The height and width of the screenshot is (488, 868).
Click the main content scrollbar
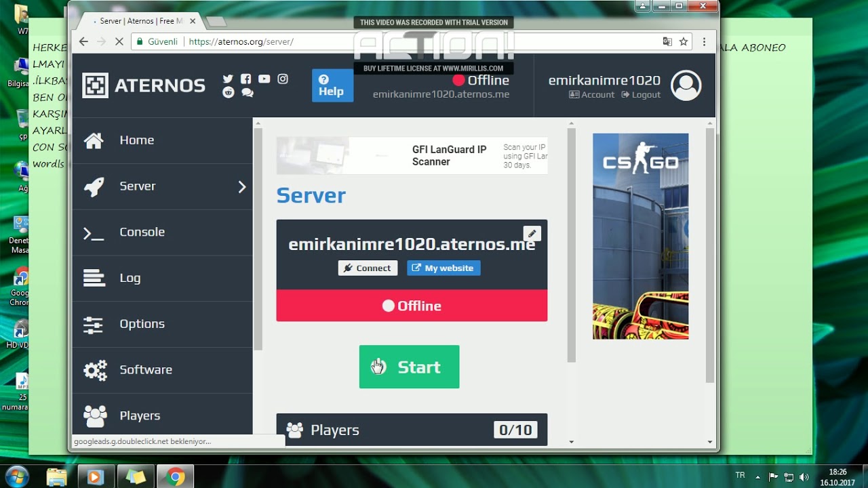[571, 244]
